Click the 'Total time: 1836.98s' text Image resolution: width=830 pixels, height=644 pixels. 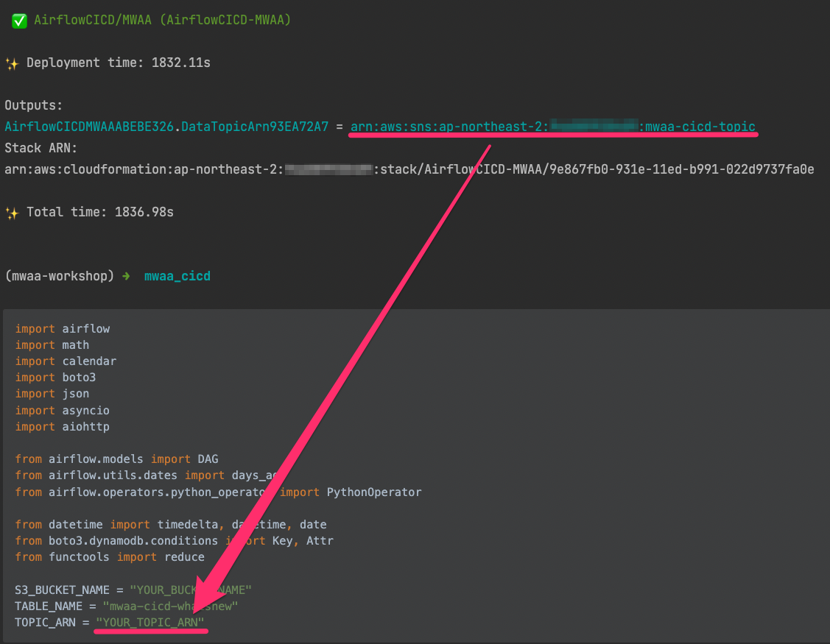point(100,212)
